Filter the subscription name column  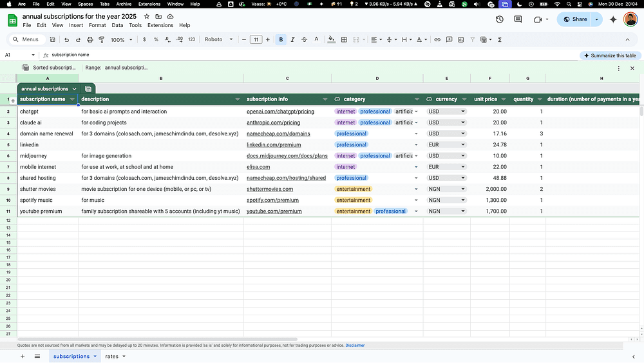coord(72,99)
